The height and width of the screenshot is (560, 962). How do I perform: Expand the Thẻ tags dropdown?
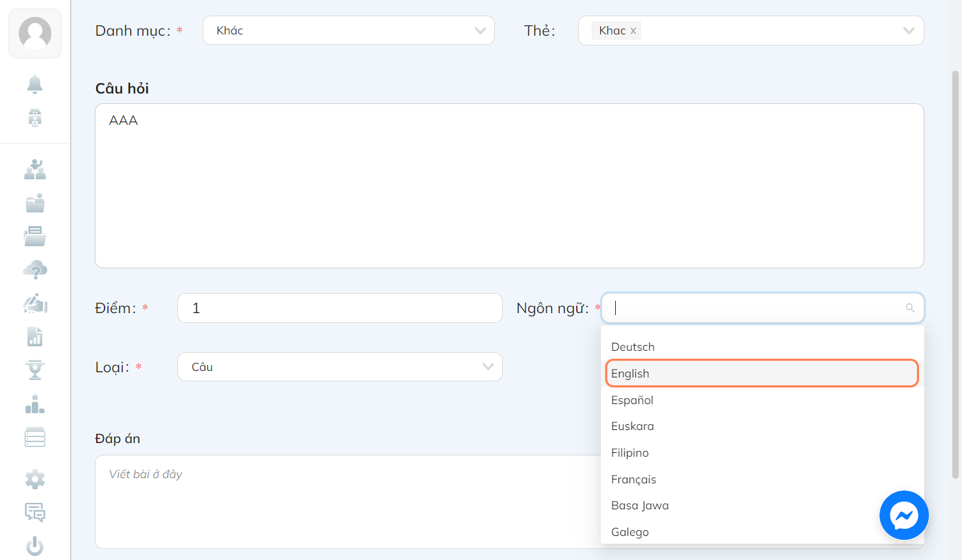coord(909,31)
